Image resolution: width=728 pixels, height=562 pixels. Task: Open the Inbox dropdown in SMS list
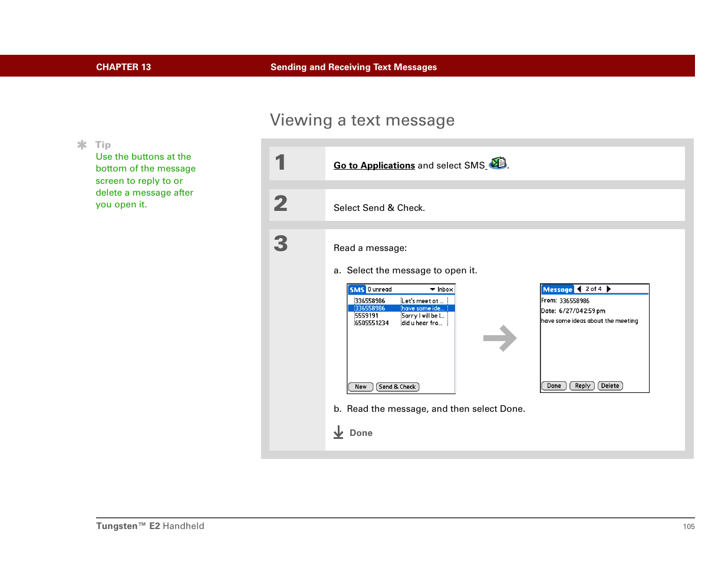point(442,289)
